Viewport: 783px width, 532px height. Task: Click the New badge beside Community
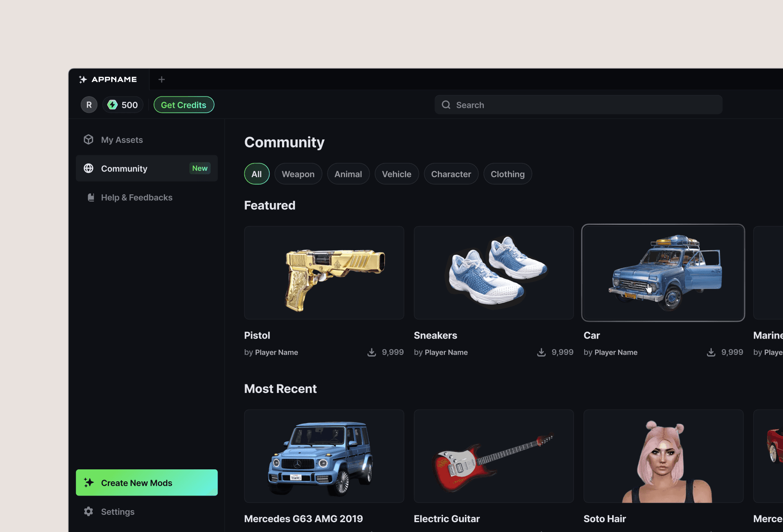(x=200, y=168)
